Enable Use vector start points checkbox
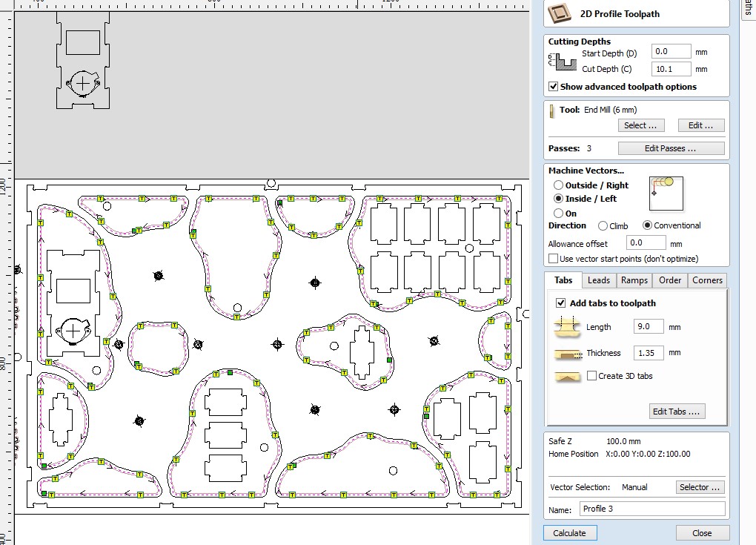 (554, 259)
